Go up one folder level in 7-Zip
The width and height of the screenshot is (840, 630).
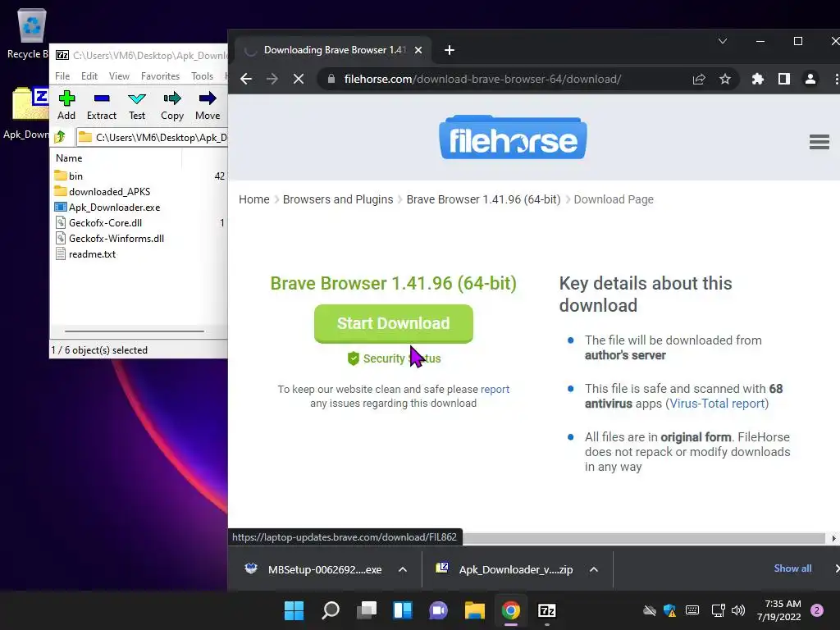60,137
